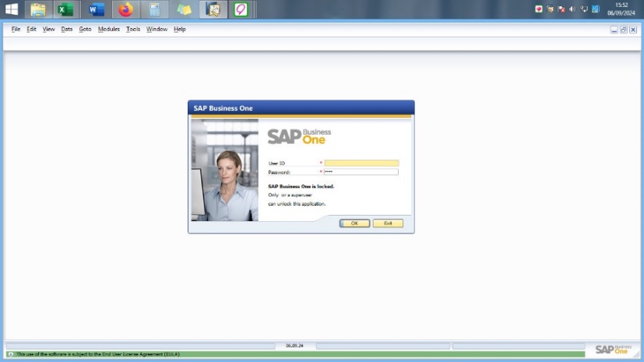
Task: Open File Explorer from the taskbar
Action: 37,9
